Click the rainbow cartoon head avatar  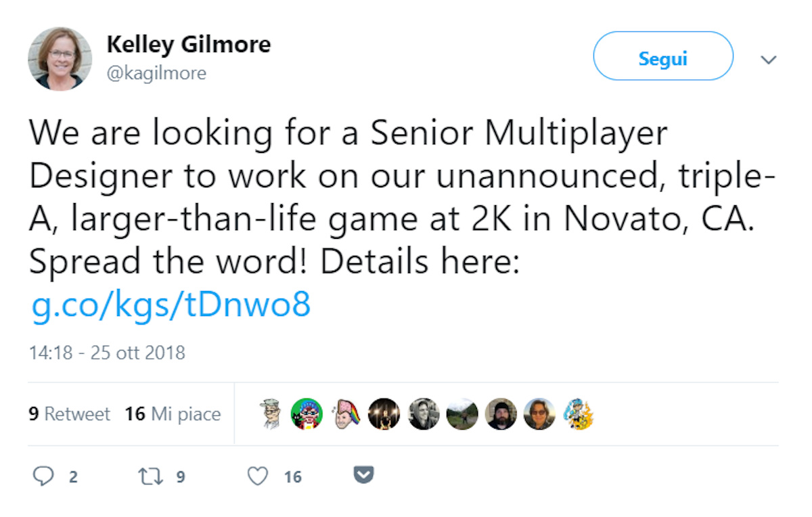tap(346, 413)
